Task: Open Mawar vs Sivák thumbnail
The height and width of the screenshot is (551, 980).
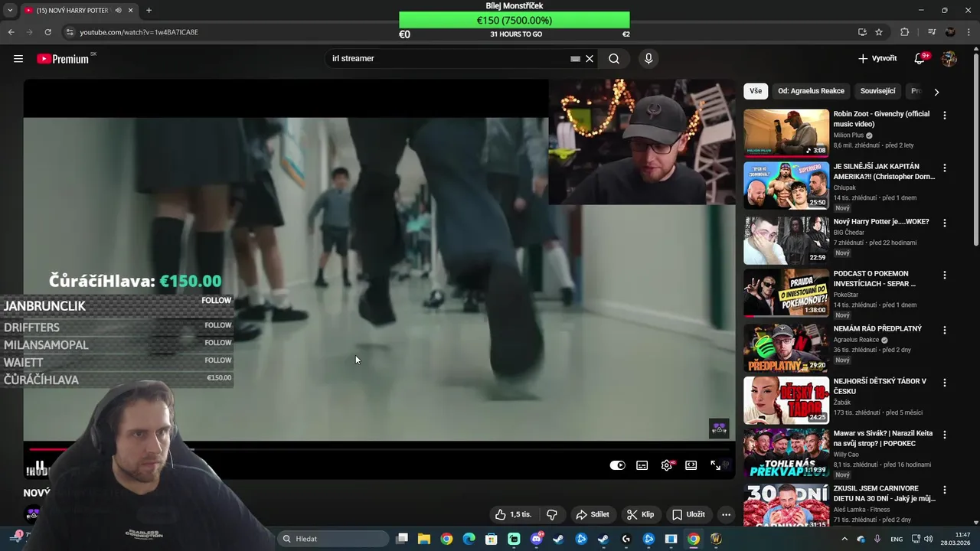Action: point(786,452)
